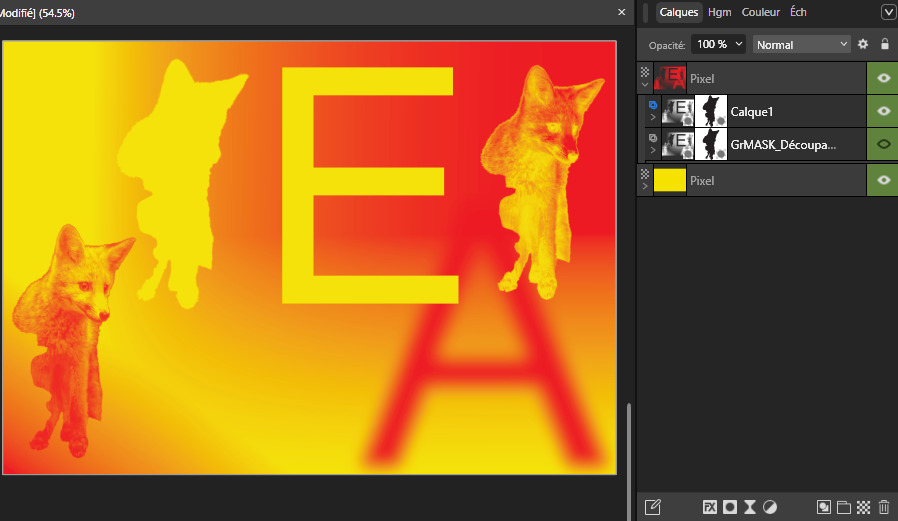Image resolution: width=898 pixels, height=521 pixels.
Task: Select the Calque1 layer name
Action: tap(751, 112)
